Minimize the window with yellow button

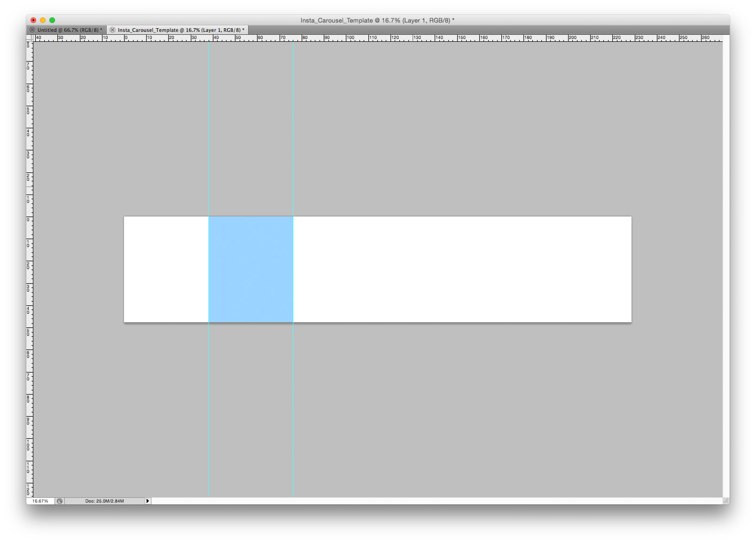(43, 20)
